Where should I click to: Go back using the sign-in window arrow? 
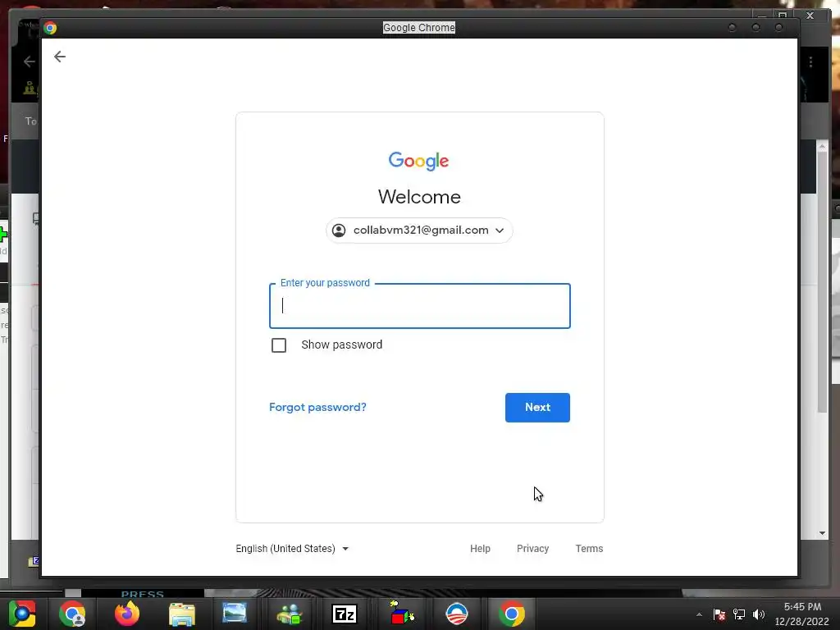point(59,57)
